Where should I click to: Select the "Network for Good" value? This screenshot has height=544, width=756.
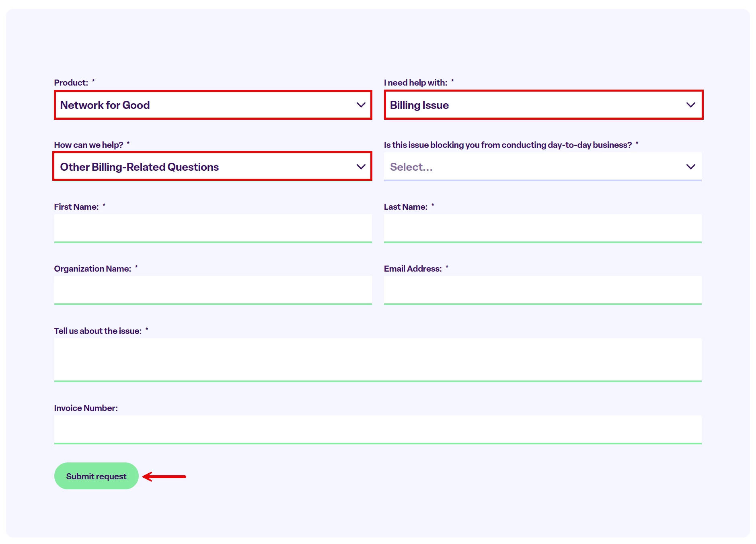coord(105,105)
